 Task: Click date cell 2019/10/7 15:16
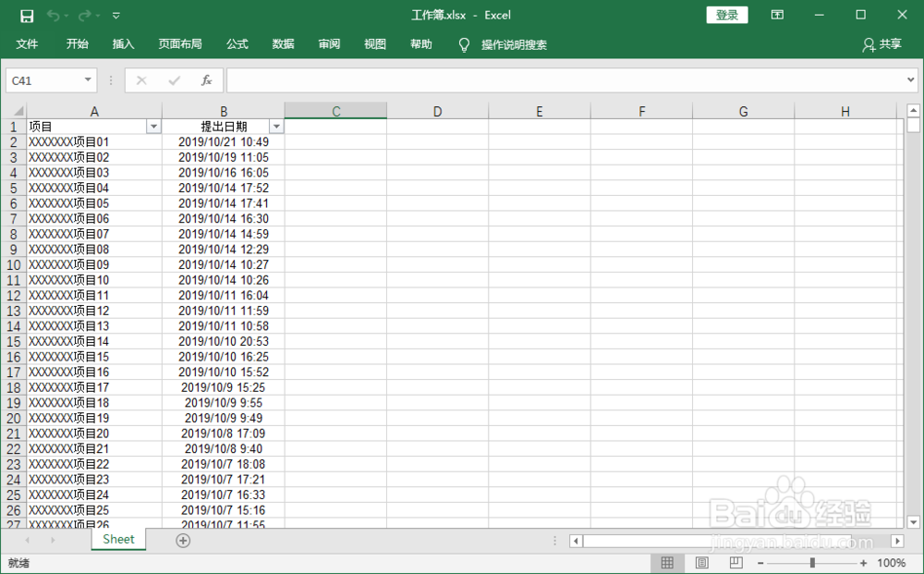(224, 510)
